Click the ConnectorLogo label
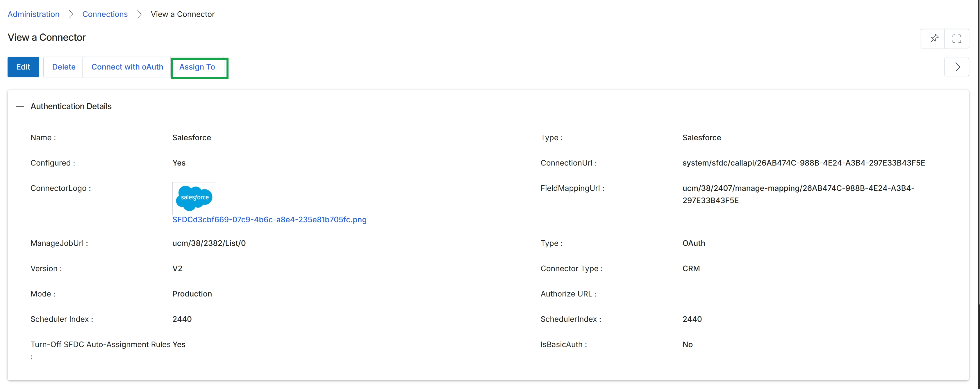The height and width of the screenshot is (389, 980). (60, 189)
